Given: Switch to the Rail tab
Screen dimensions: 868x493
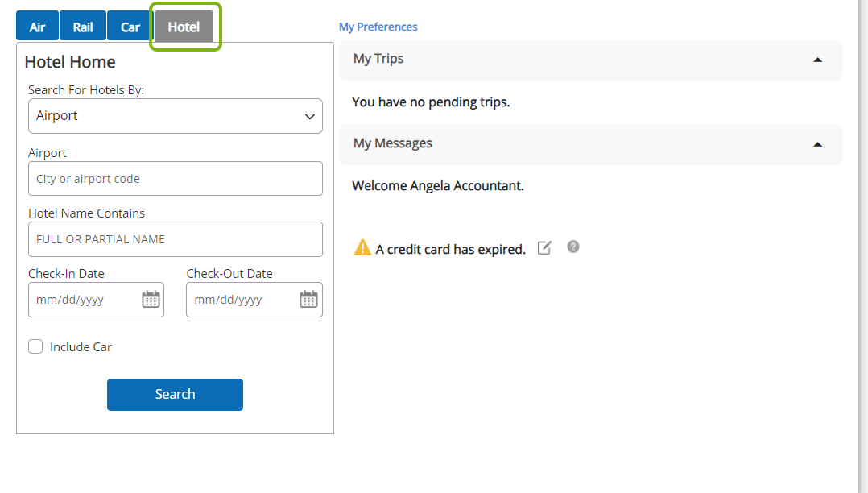Looking at the screenshot, I should [82, 26].
